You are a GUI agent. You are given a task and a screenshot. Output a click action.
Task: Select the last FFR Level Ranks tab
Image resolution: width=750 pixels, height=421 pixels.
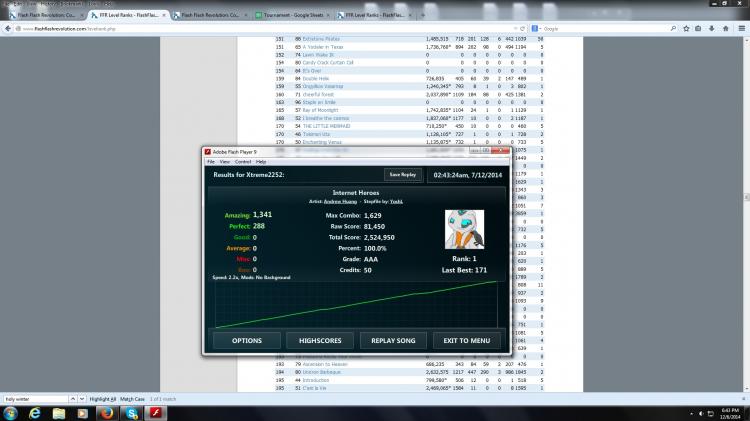[375, 15]
